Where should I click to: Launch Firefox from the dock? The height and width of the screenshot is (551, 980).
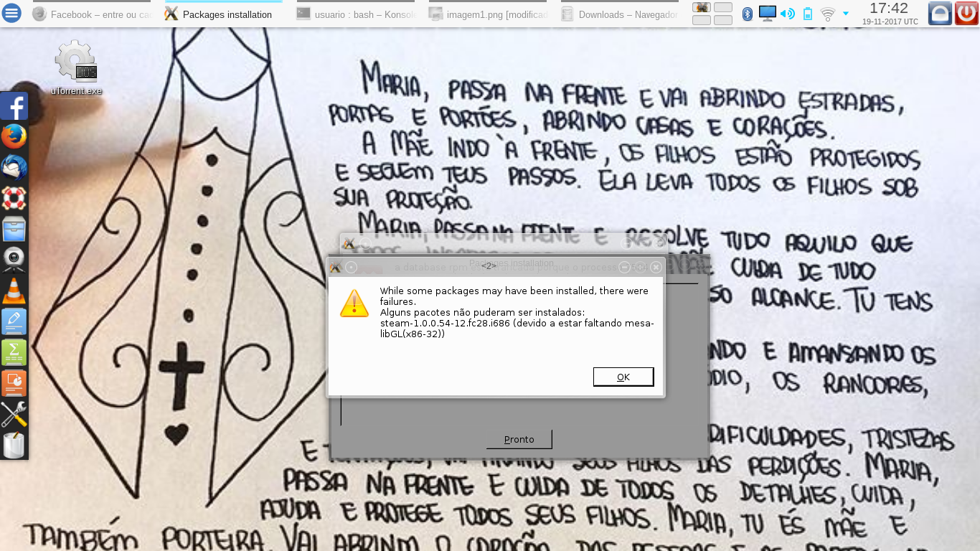14,136
